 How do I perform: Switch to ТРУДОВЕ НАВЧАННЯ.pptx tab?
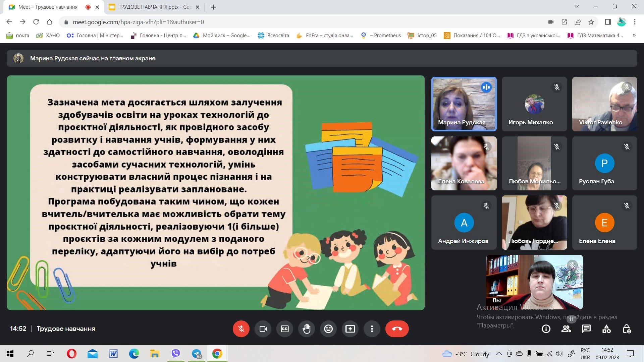pyautogui.click(x=154, y=7)
